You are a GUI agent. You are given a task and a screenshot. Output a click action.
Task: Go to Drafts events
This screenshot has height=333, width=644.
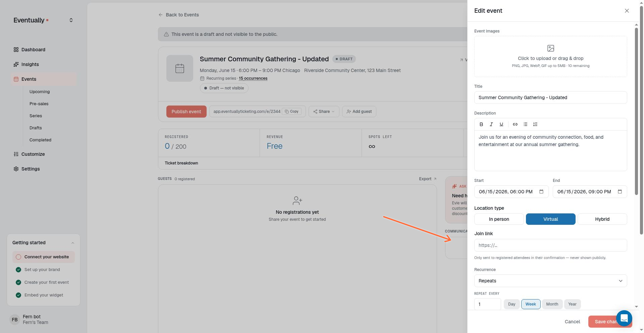(36, 128)
